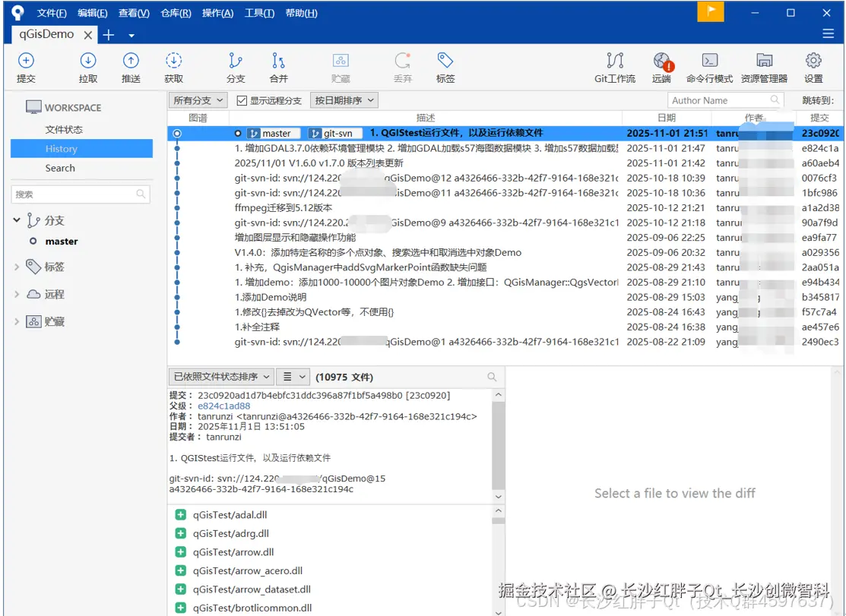
Task: Open the hamburger menu at top right
Action: pos(829,34)
